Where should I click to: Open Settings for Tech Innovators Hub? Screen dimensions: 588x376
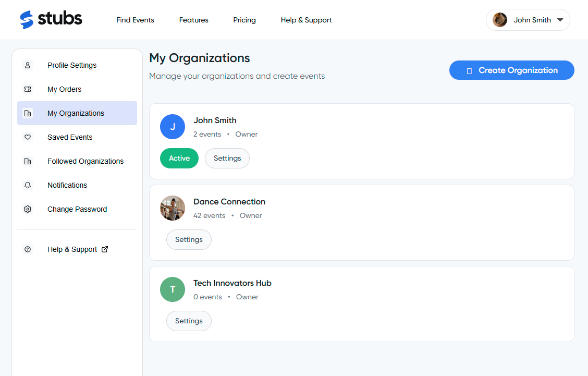189,321
